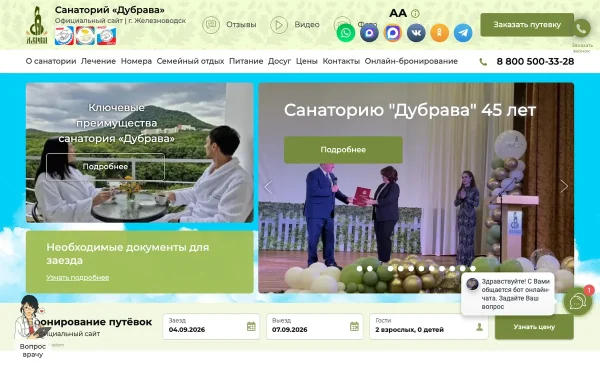Click the green phone icon beside 8 800 number
600x375 pixels.
[483, 62]
